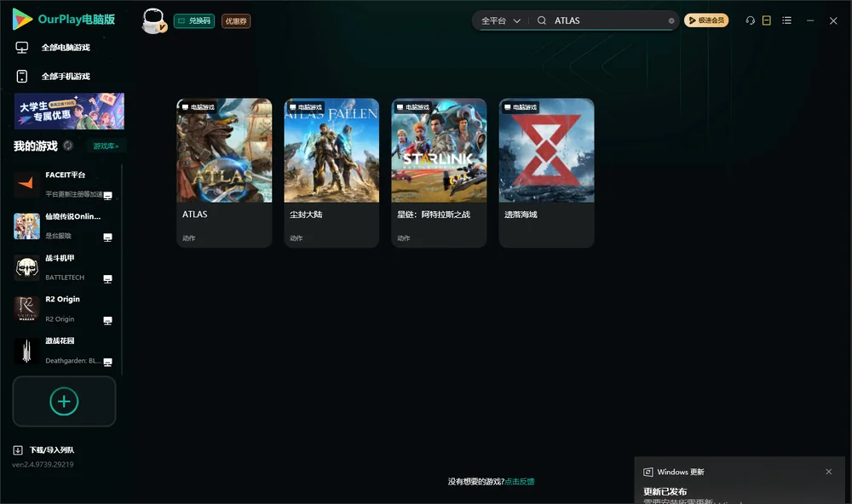Click the PC icon on Deathgarden row

[107, 363]
